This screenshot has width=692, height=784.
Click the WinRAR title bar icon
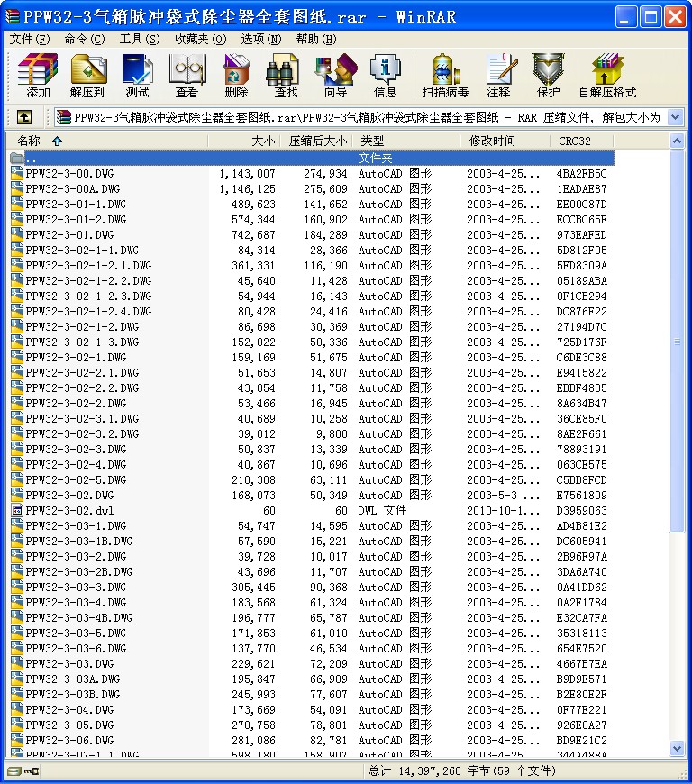pyautogui.click(x=12, y=16)
